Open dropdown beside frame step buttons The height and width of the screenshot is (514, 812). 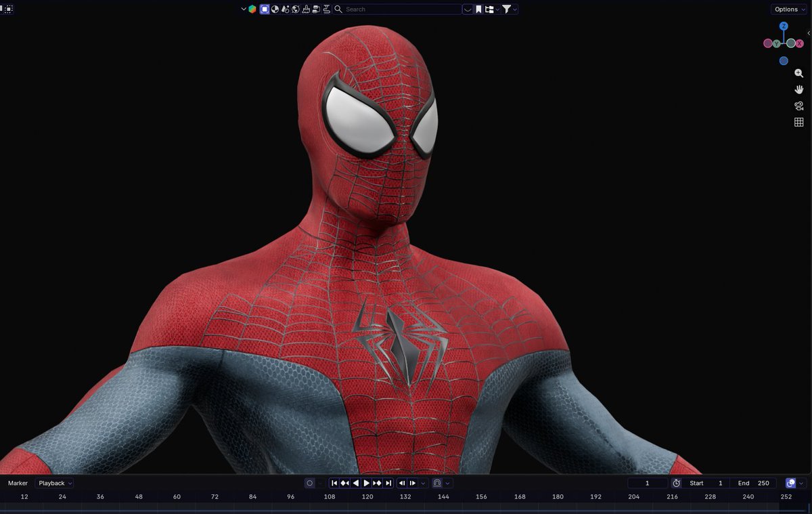click(x=424, y=483)
